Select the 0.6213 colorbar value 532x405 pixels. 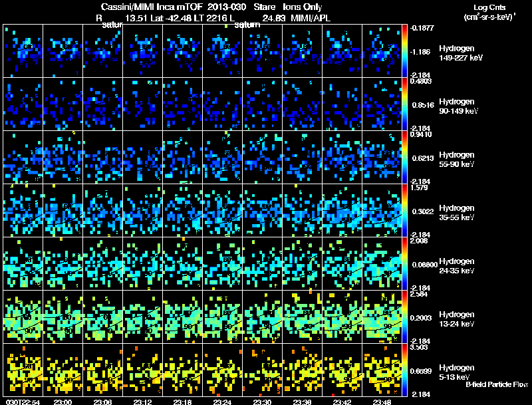(423, 158)
